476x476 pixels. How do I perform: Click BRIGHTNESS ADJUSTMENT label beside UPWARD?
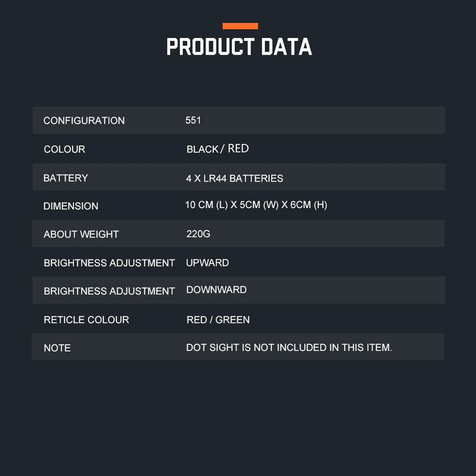click(x=109, y=263)
